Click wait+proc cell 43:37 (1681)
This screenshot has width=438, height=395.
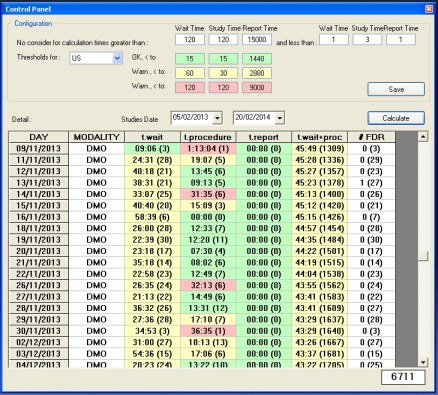tap(320, 354)
